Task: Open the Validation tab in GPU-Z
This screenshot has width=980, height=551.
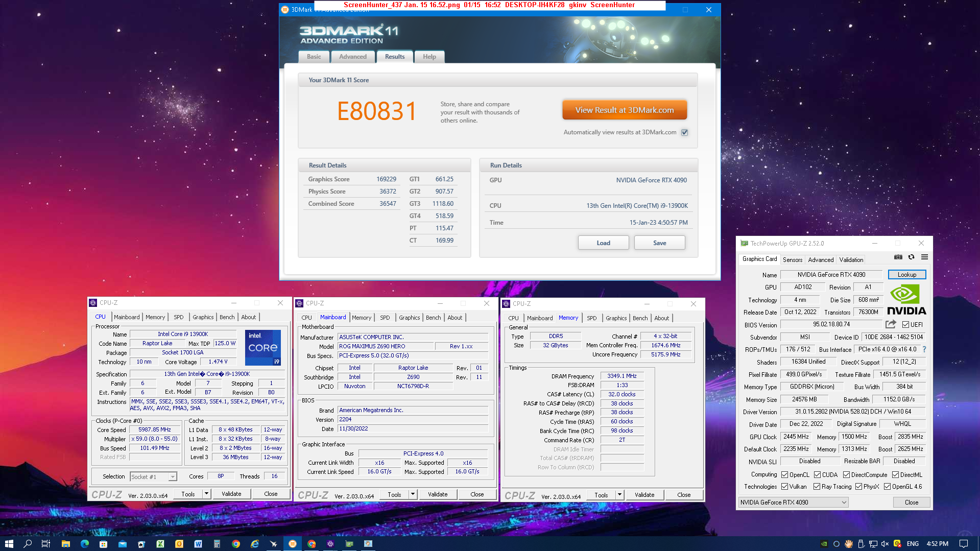Action: click(851, 259)
